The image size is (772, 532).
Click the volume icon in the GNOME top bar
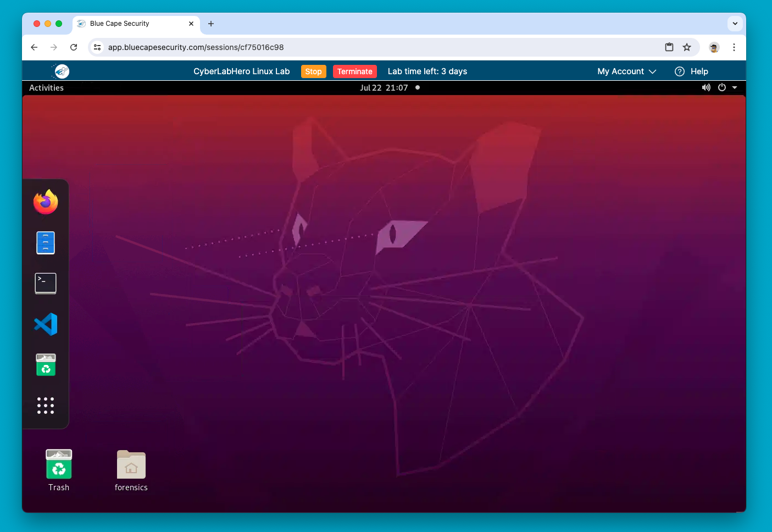pos(706,87)
